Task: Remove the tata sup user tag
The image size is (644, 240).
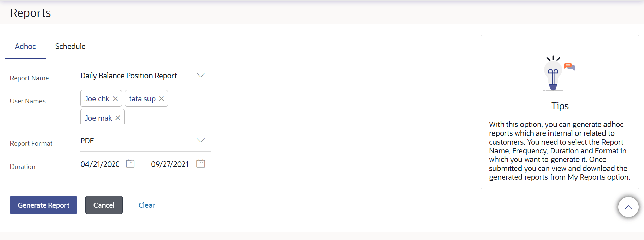Action: pyautogui.click(x=161, y=99)
